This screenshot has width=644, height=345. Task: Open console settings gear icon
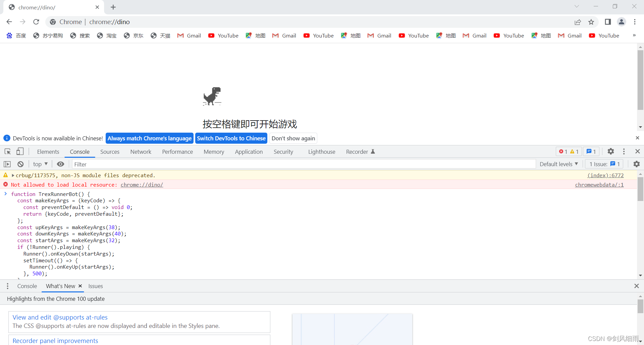click(x=636, y=164)
